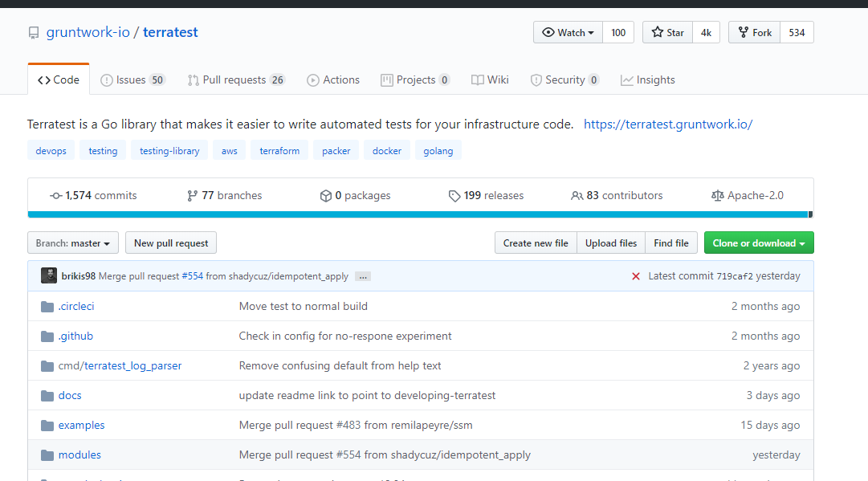Open the terratest.gruntwork.io website link
This screenshot has width=868, height=481.
(x=667, y=124)
